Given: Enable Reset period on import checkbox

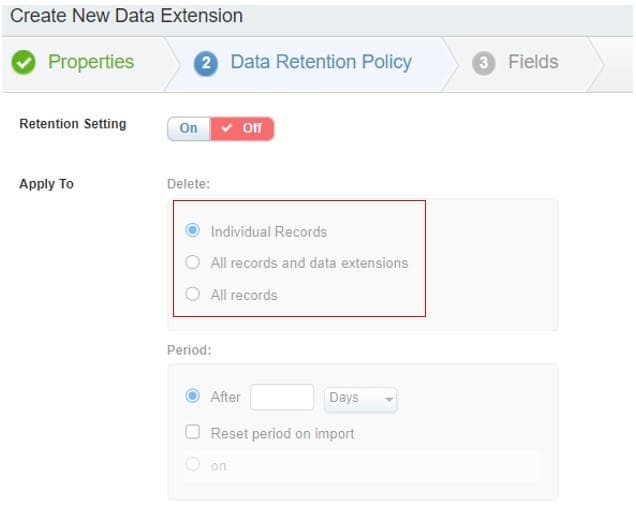Looking at the screenshot, I should pos(193,433).
